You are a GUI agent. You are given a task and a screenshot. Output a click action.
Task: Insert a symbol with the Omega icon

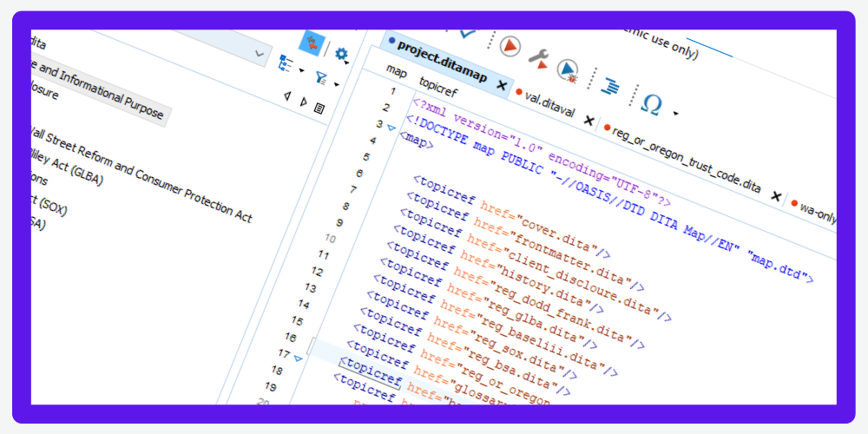pyautogui.click(x=652, y=103)
